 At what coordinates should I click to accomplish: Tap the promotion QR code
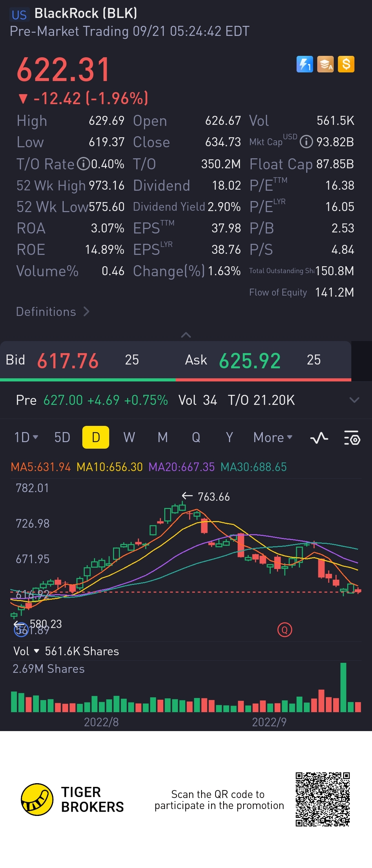tap(323, 799)
